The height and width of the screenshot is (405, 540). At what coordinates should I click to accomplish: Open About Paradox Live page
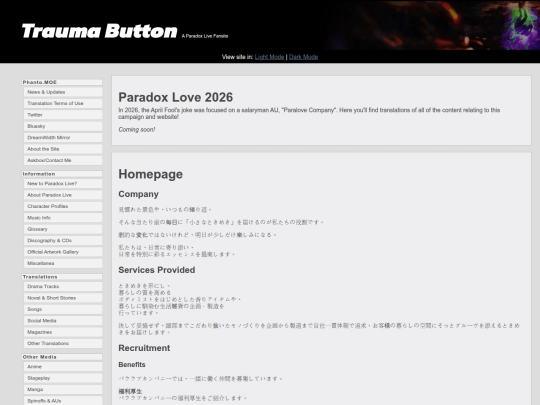click(63, 195)
